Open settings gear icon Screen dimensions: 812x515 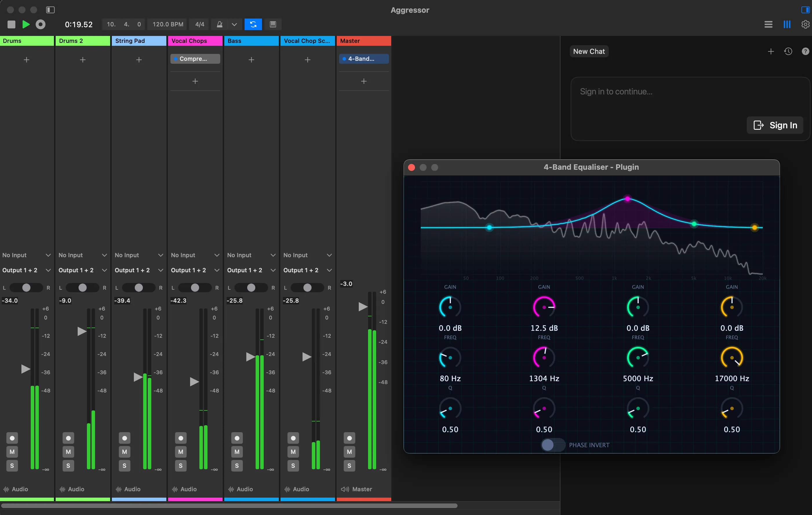[x=805, y=24]
